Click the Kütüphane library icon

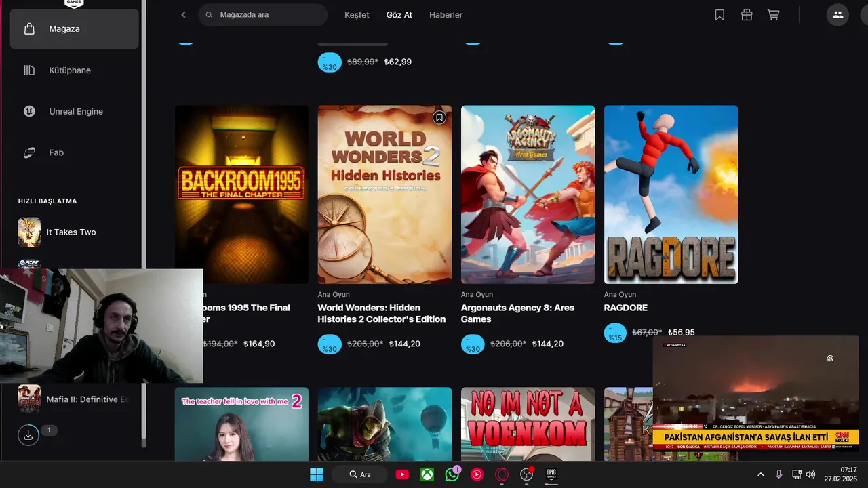tap(29, 70)
